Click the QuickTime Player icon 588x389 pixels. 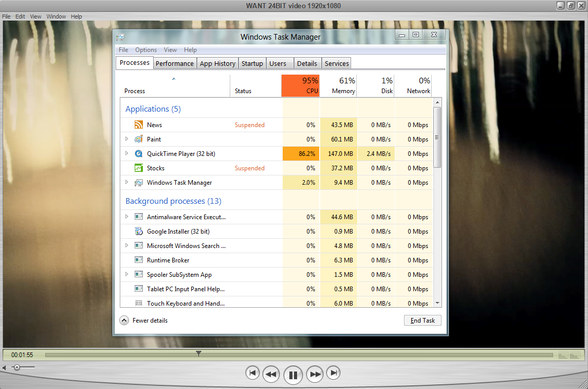point(139,153)
